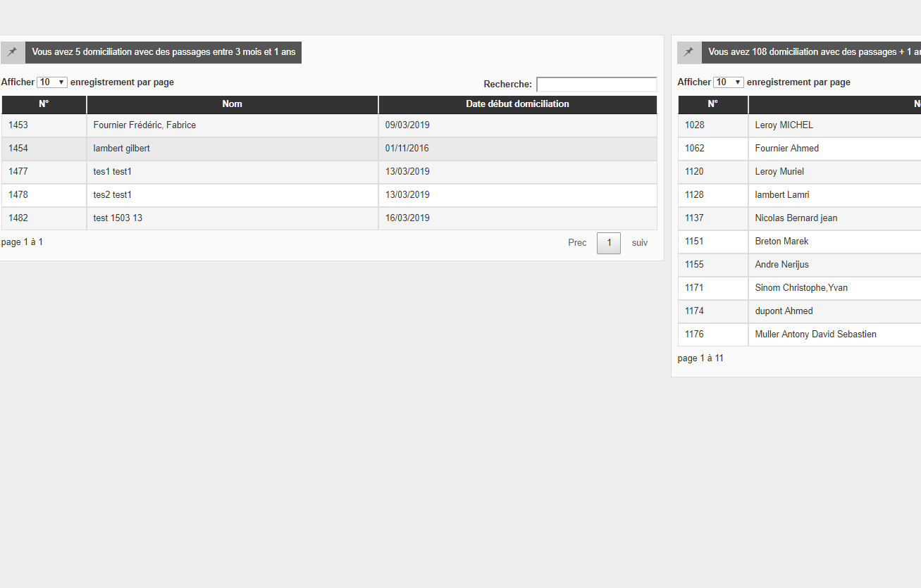Click date 16/03/2019 cell
Screen dimensions: 921x588
coord(518,218)
